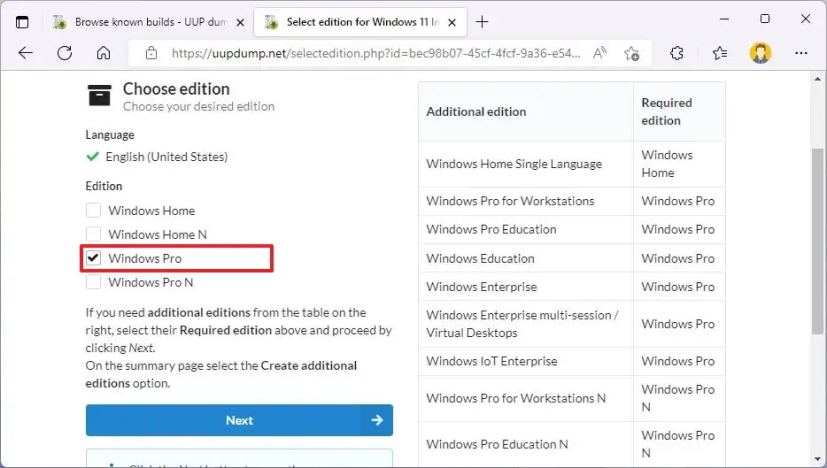Open the tab actions menu icon
This screenshot has width=827, height=468.
[22, 22]
